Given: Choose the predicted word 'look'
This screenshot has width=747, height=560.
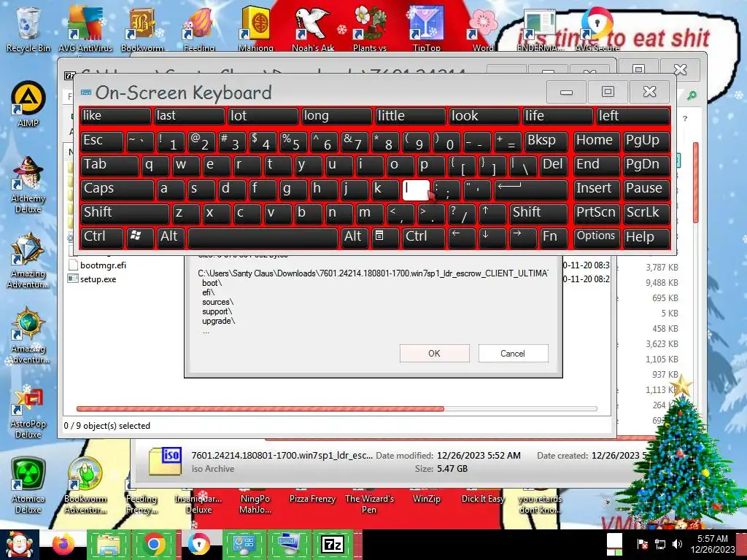Looking at the screenshot, I should pos(484,116).
